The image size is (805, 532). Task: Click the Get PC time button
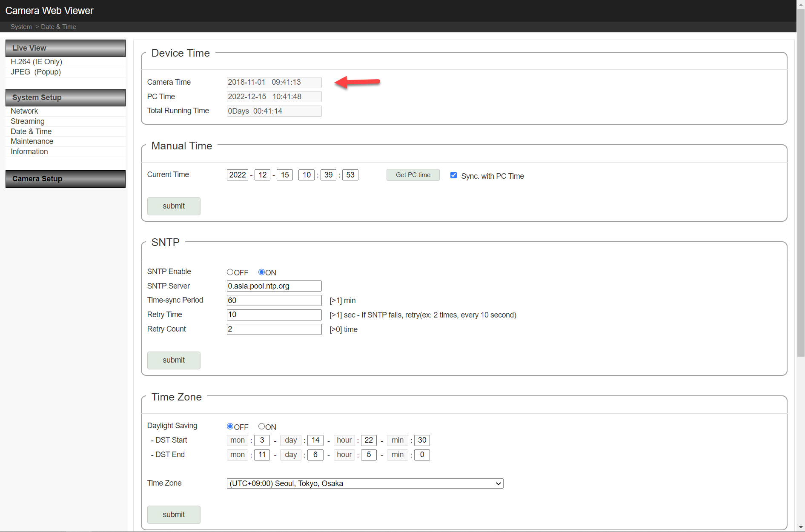[x=413, y=175]
